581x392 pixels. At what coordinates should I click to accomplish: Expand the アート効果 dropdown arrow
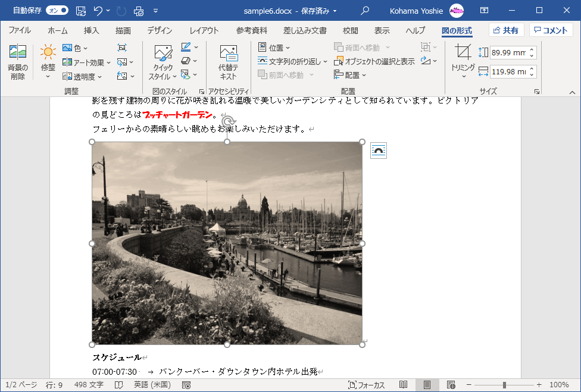108,62
